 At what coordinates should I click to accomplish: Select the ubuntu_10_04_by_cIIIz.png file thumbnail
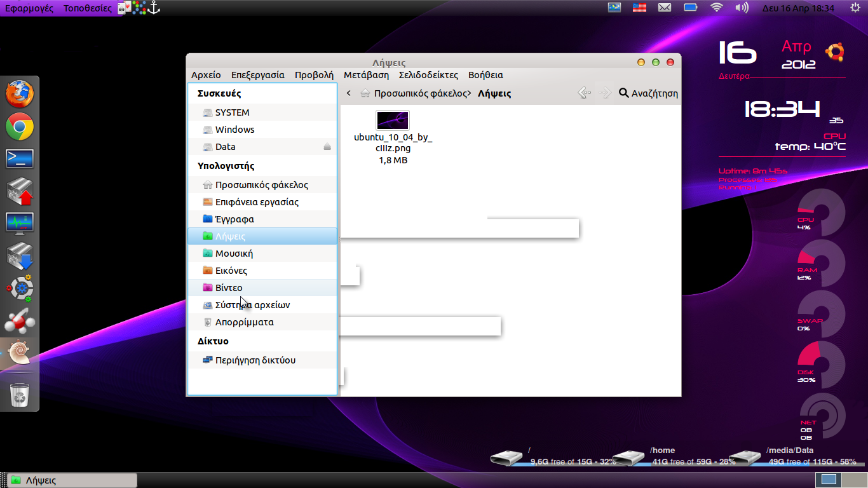(x=393, y=120)
